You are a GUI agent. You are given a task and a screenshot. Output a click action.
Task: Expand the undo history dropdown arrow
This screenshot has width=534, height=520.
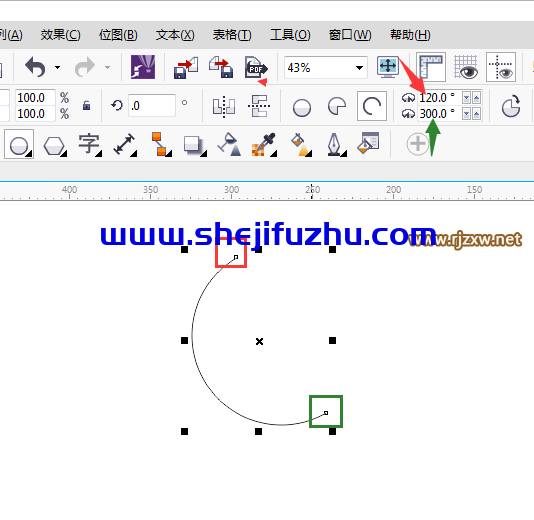pos(58,67)
